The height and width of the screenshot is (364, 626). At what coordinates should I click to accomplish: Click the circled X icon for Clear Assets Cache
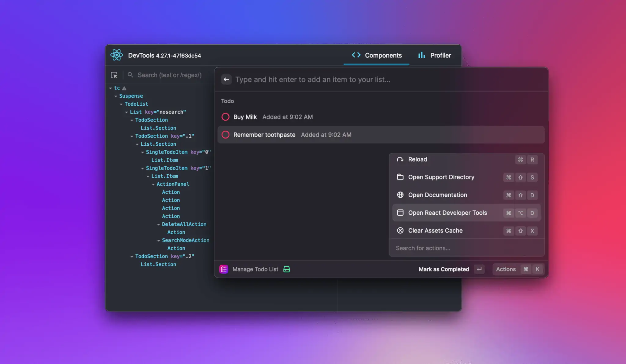[x=400, y=231]
